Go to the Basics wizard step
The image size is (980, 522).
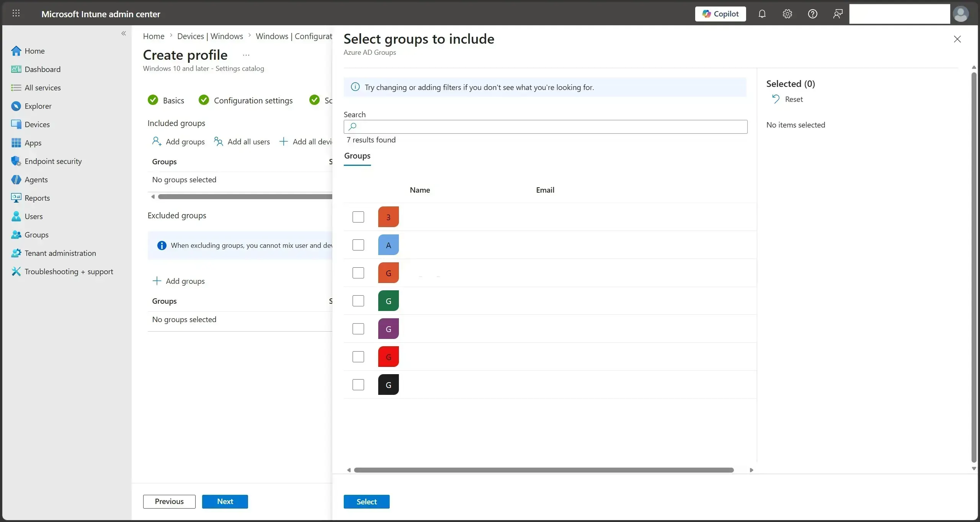point(166,100)
